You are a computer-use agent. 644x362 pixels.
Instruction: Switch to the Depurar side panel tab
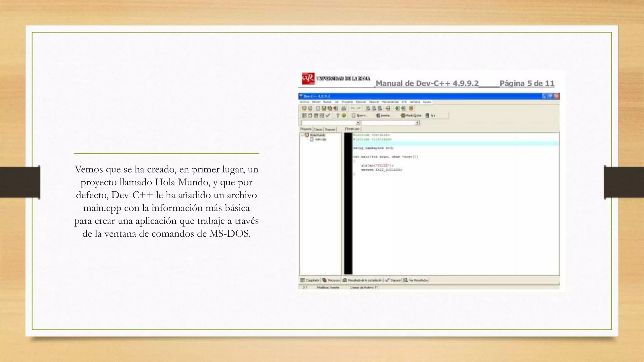330,129
